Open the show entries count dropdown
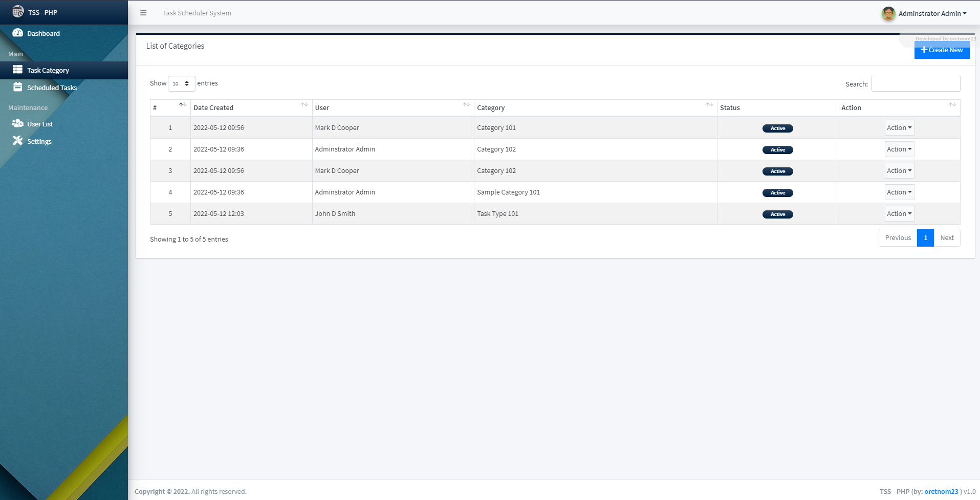The height and width of the screenshot is (500, 980). point(181,83)
